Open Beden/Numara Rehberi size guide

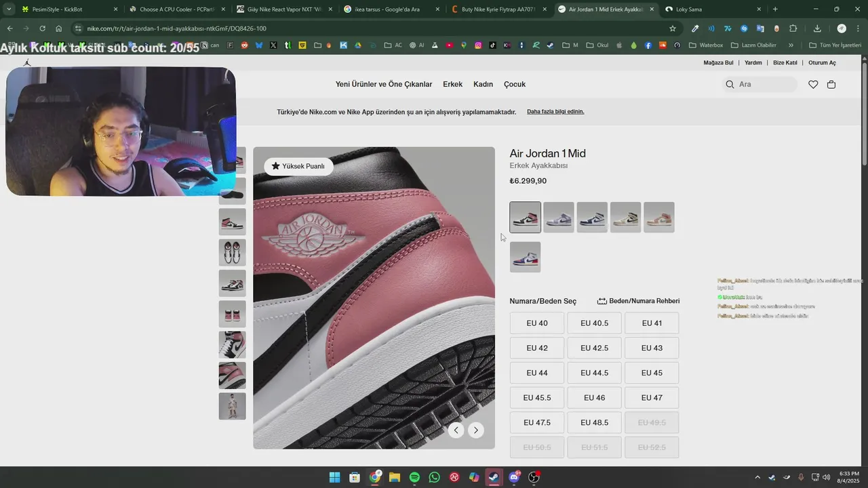pos(638,301)
